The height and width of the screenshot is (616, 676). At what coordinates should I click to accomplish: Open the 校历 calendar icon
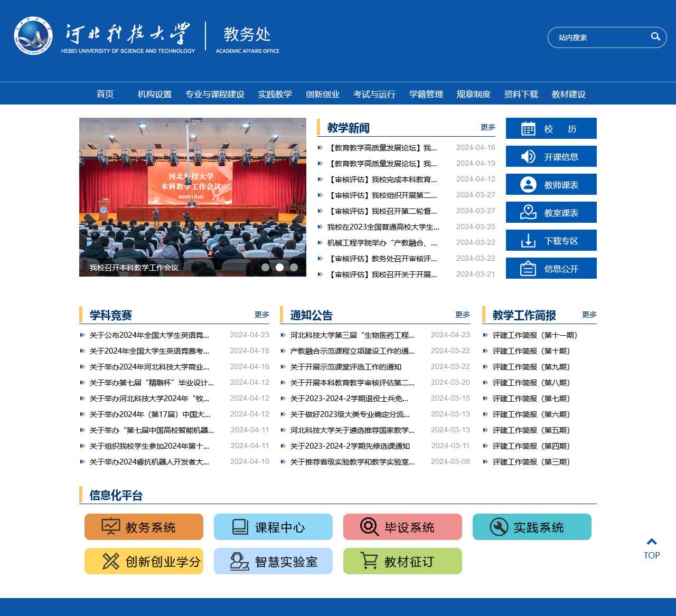click(x=528, y=128)
